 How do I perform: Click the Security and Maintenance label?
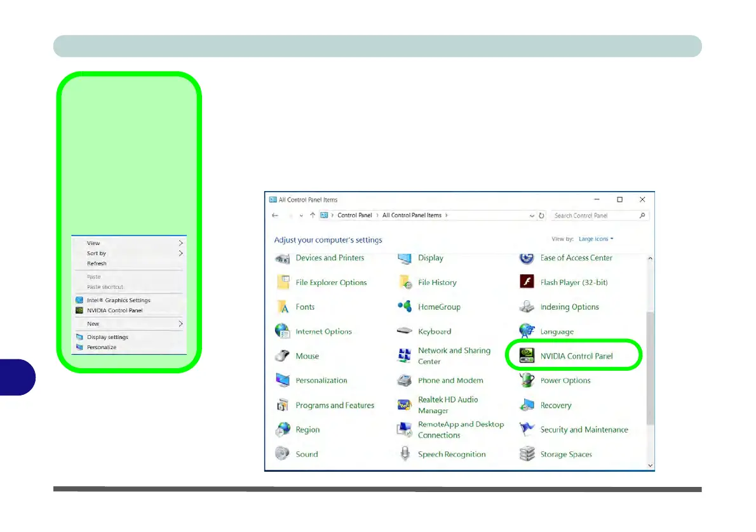click(584, 429)
